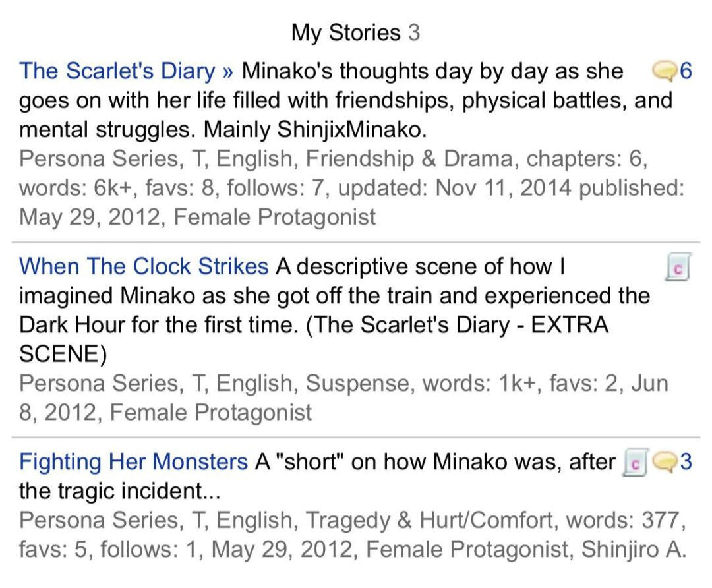View reviews bubble for Fighting Her Monsters

(x=664, y=463)
